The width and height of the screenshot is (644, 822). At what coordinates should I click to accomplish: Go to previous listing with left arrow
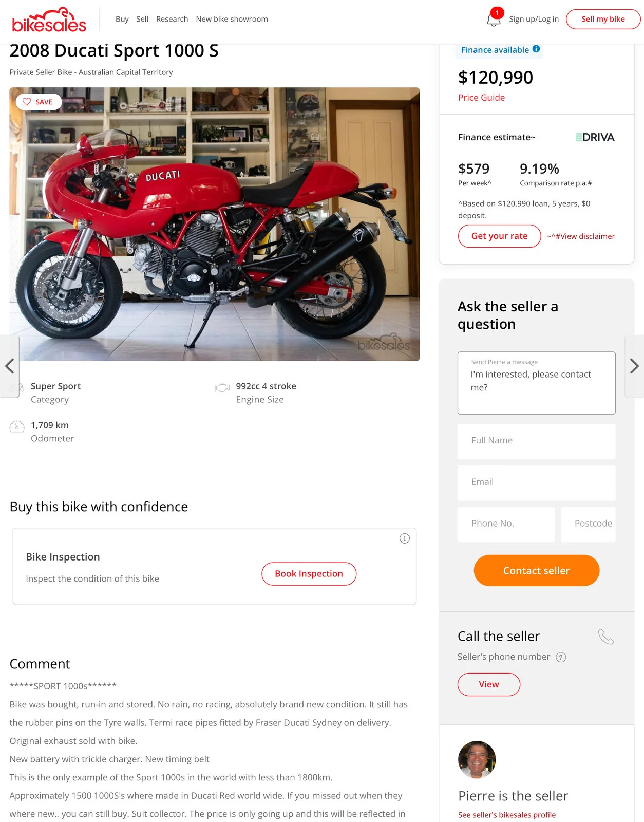(9, 366)
